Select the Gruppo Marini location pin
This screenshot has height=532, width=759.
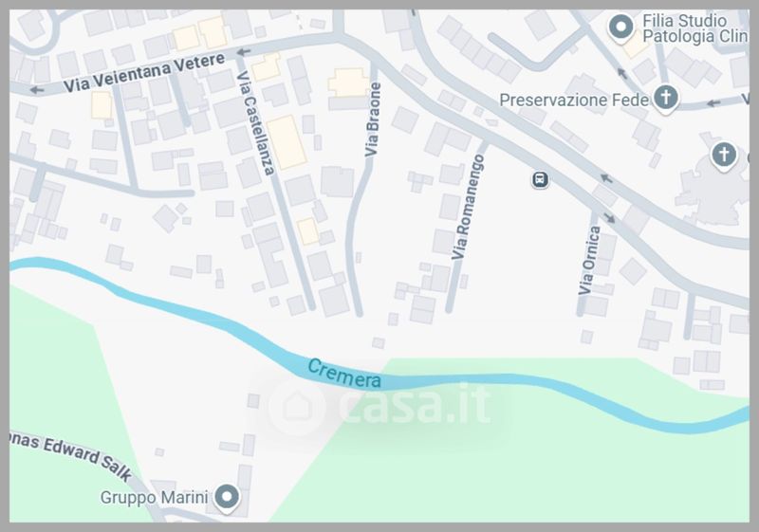point(226,498)
